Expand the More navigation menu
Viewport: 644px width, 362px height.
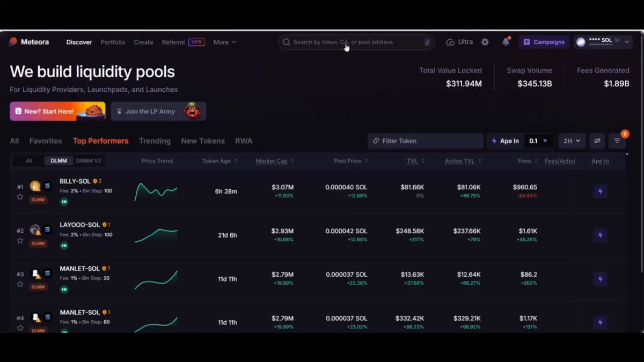[x=224, y=42]
